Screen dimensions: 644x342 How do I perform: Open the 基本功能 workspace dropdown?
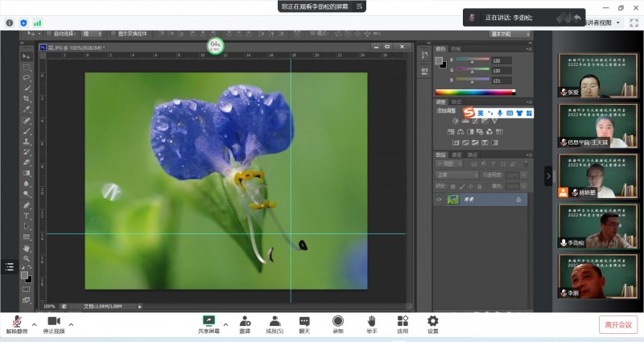pos(509,34)
